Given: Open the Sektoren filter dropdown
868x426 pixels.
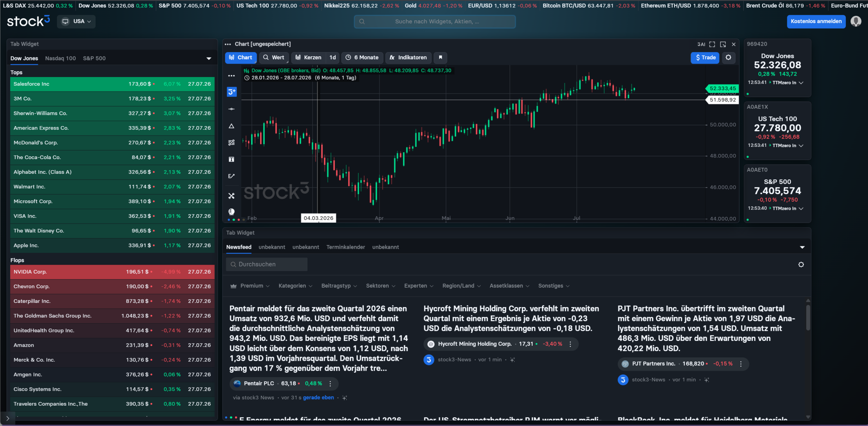Looking at the screenshot, I should (x=381, y=286).
